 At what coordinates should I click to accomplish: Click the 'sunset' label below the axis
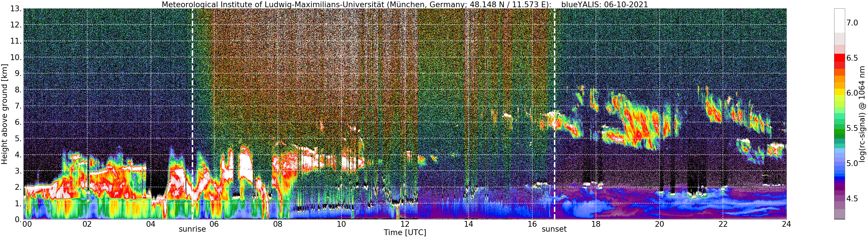[x=554, y=229]
